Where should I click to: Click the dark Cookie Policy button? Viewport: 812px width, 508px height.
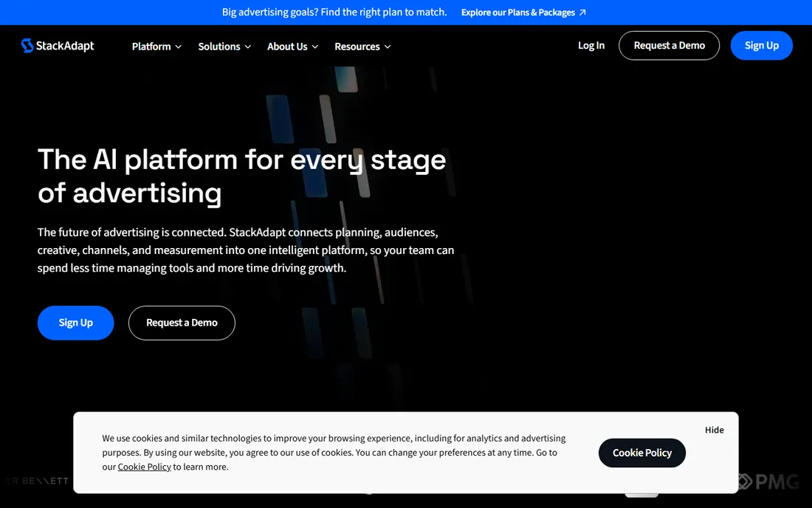click(642, 453)
